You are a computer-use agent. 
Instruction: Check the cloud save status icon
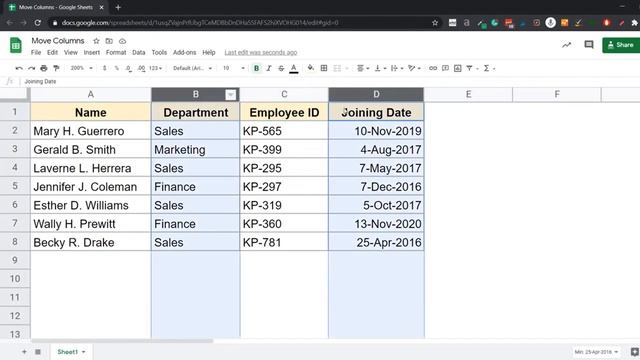[x=122, y=41]
